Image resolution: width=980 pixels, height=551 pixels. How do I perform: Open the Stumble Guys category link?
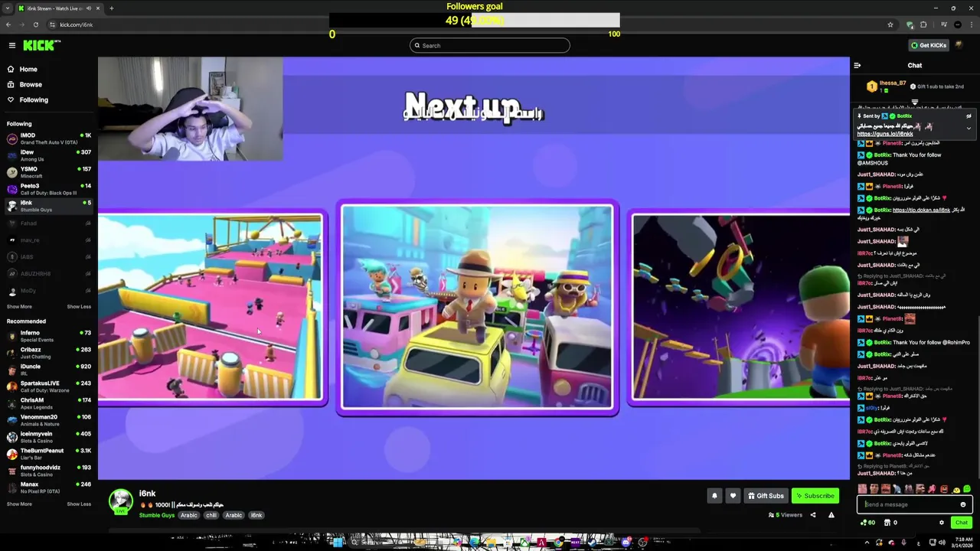[157, 515]
